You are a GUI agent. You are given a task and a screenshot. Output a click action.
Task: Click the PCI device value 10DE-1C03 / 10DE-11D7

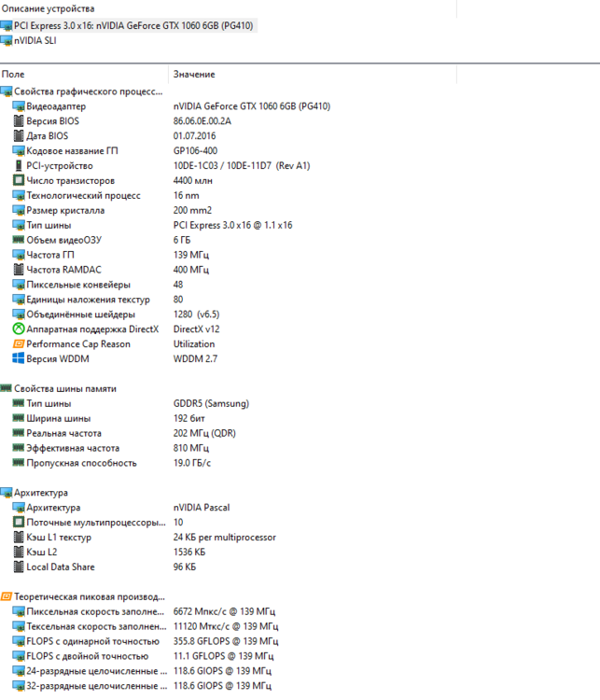[x=242, y=165]
